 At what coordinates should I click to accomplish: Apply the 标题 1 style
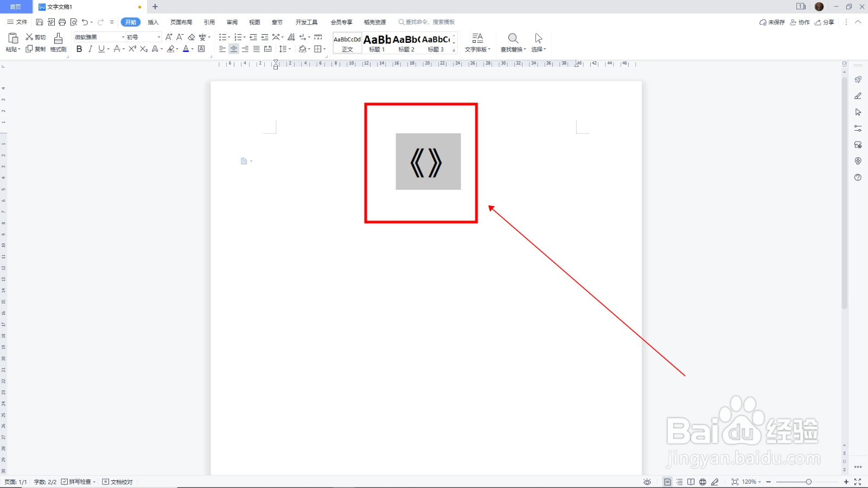377,43
